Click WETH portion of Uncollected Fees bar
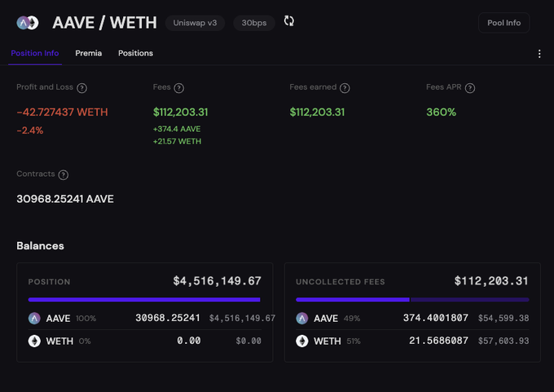 click(469, 300)
